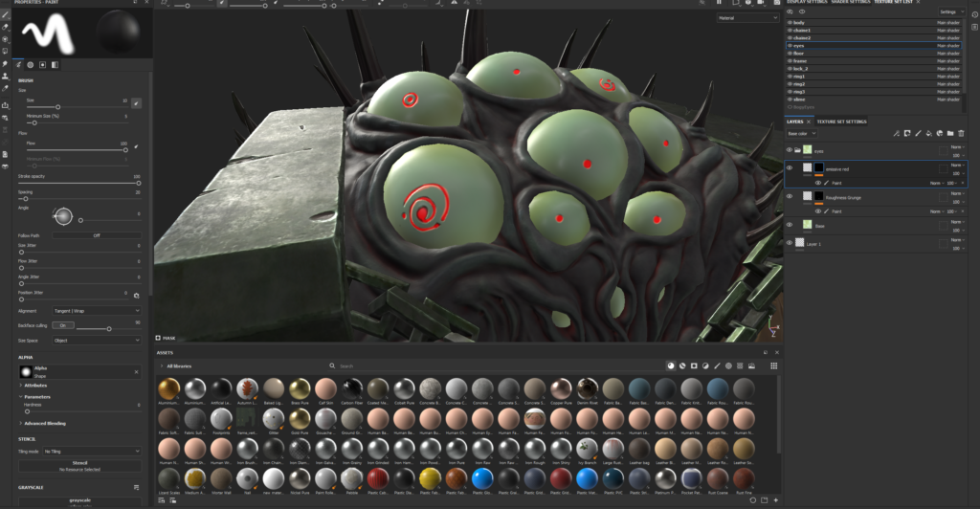Delete layer using trash icon in Layers panel
This screenshot has height=509, width=980.
click(960, 133)
